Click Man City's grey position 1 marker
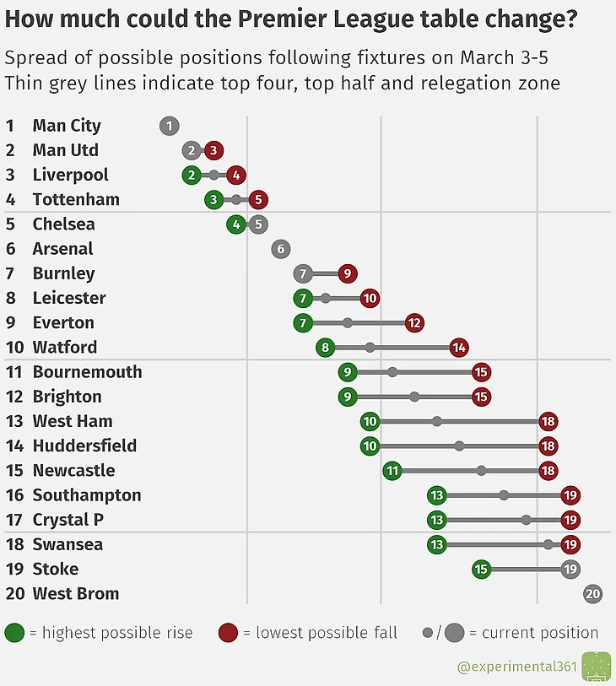Screen dimensions: 616x686 pyautogui.click(x=169, y=126)
